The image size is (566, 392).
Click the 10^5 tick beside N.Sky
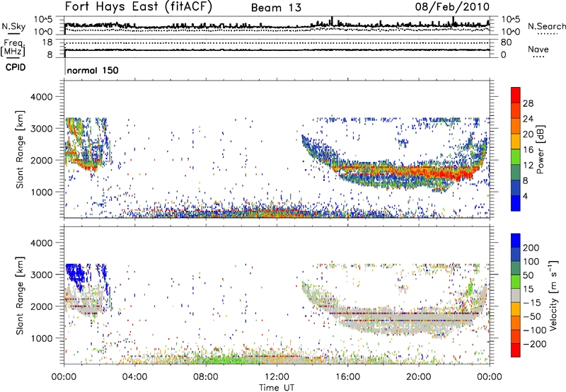click(x=43, y=19)
